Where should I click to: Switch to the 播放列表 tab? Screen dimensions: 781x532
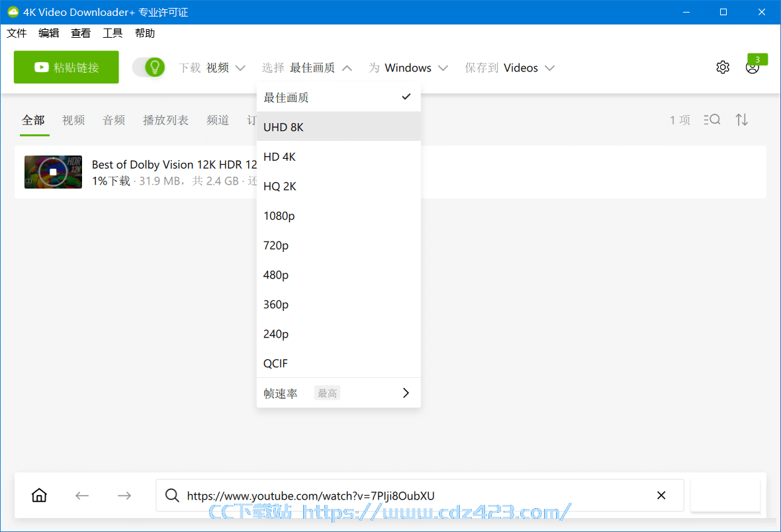point(166,120)
